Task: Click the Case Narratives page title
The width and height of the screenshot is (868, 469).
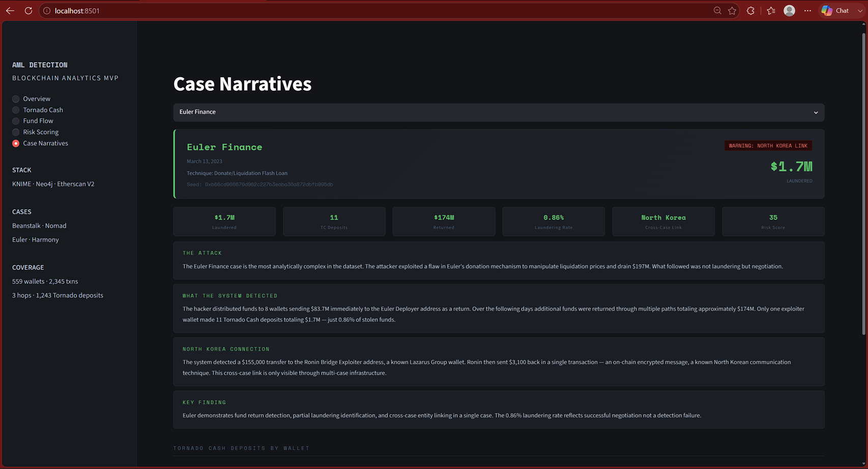Action: pyautogui.click(x=242, y=84)
